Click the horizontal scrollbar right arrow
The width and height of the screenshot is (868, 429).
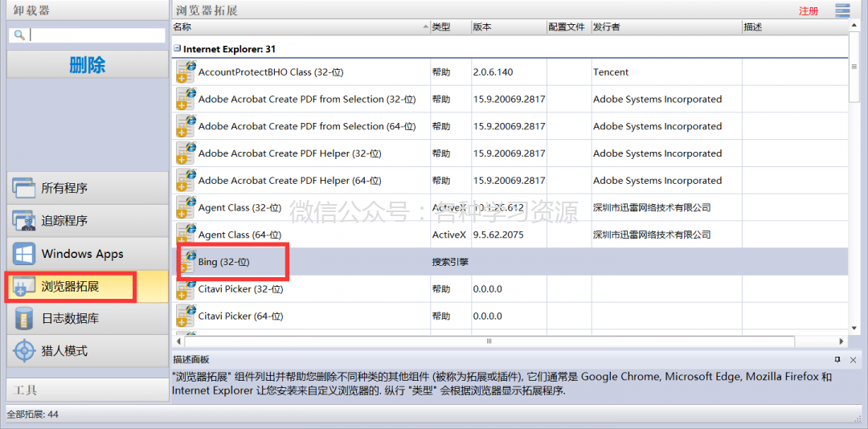click(841, 341)
